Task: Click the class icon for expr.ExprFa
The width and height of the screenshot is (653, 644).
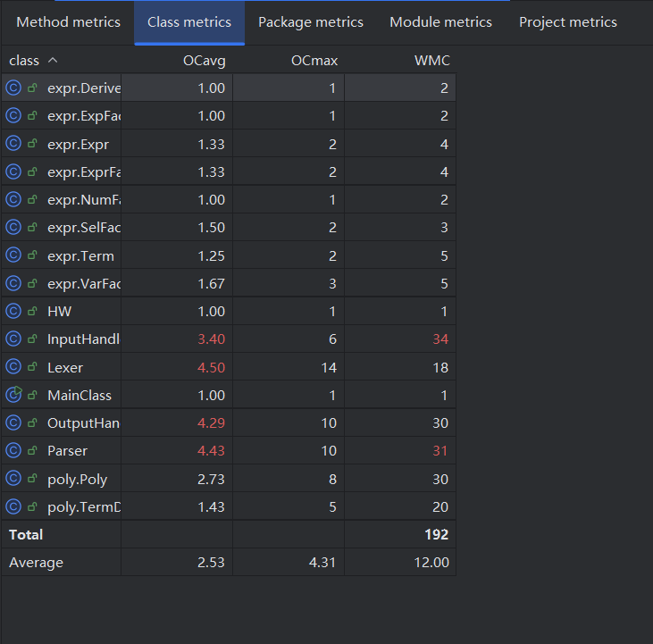Action: pos(13,171)
